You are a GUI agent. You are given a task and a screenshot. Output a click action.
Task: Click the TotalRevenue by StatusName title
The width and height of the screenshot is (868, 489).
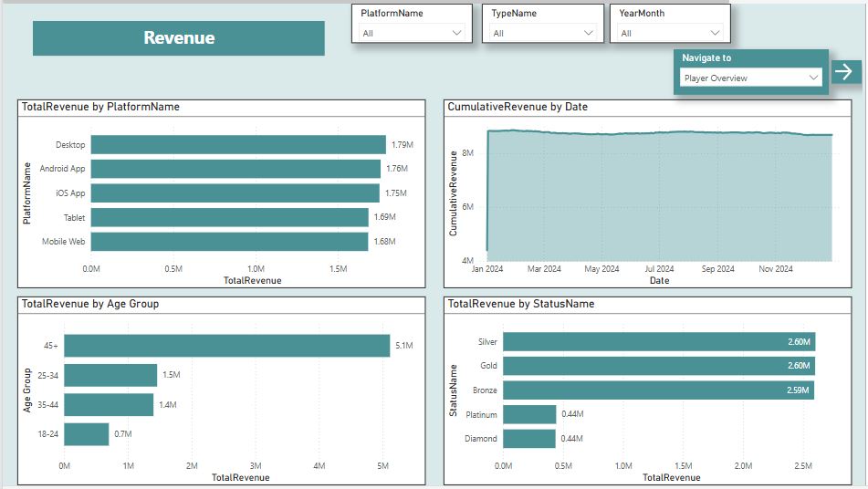click(521, 304)
